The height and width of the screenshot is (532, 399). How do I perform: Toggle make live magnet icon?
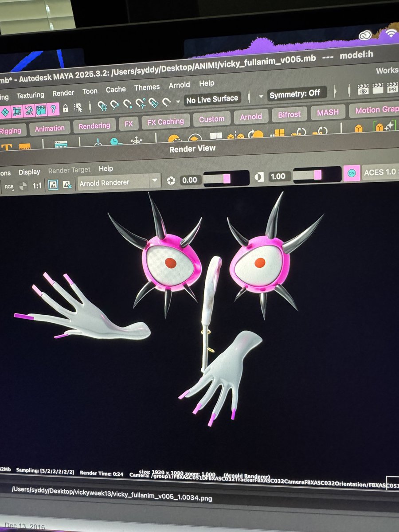166,102
